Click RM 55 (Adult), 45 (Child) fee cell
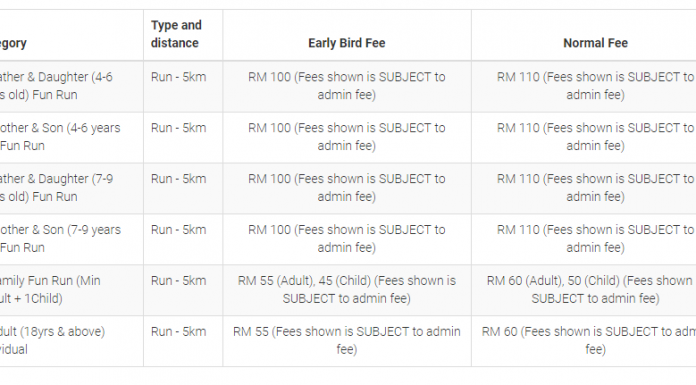696x385 pixels. coord(347,290)
